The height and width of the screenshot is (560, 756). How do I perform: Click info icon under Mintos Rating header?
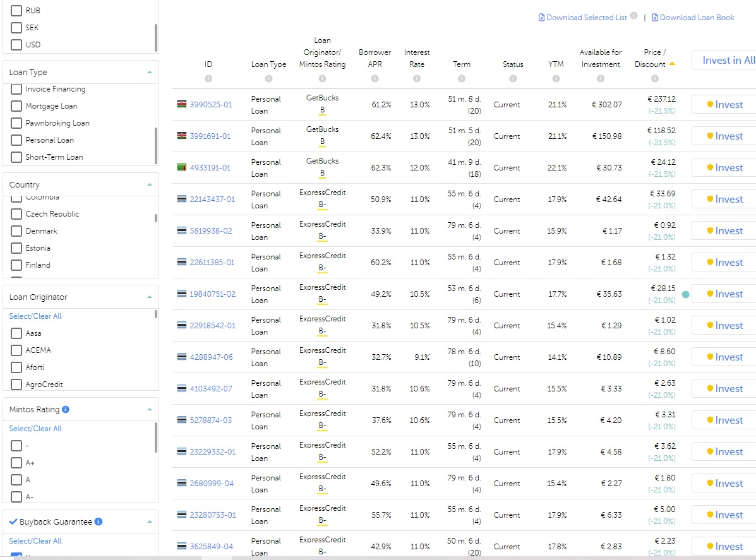click(322, 78)
